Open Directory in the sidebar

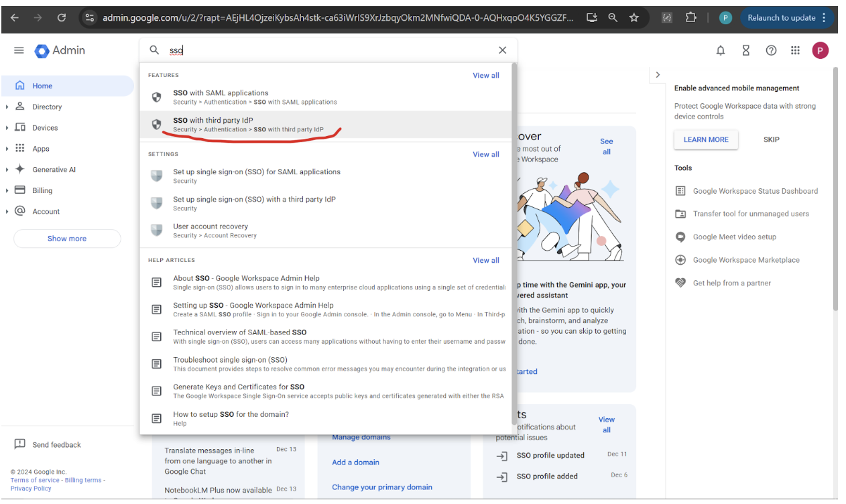tap(47, 107)
